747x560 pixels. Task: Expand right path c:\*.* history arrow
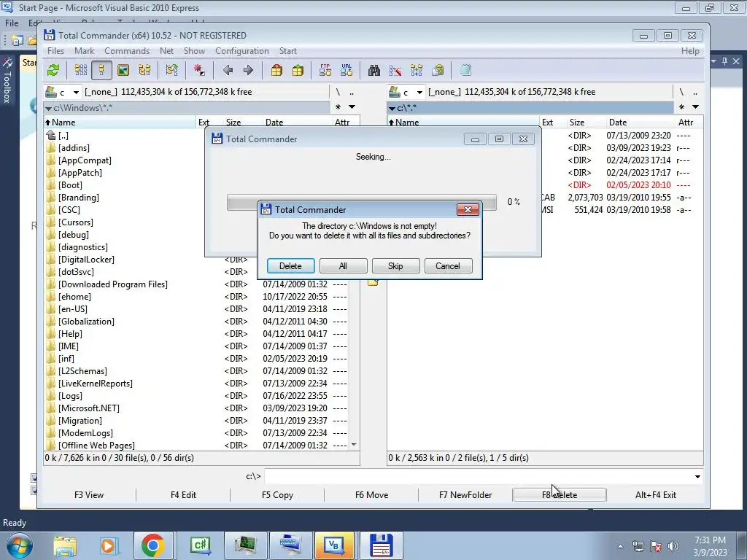392,108
